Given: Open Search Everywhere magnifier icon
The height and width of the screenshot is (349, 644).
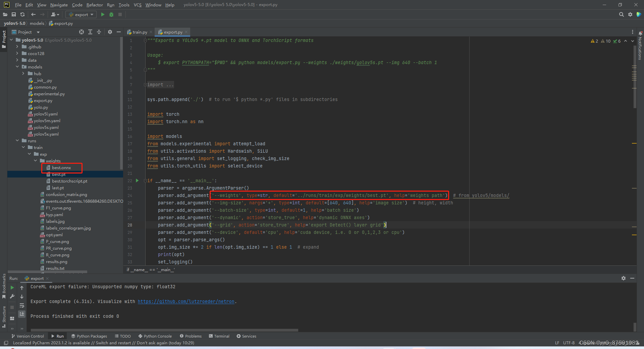Looking at the screenshot, I should pos(621,14).
